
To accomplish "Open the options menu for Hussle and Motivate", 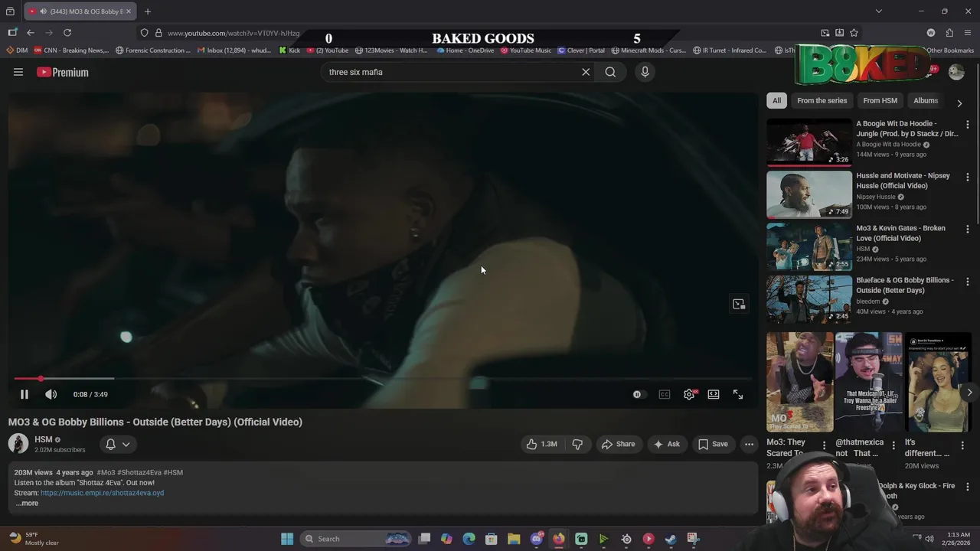I will (x=967, y=177).
